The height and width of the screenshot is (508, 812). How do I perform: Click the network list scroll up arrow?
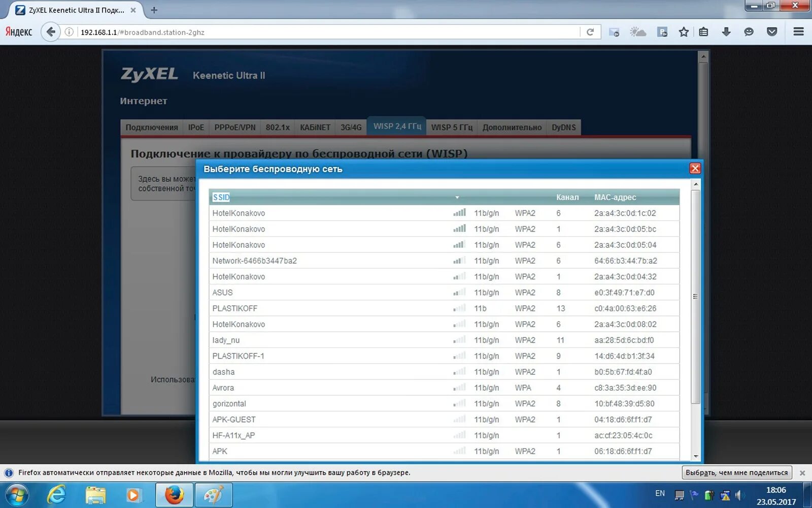[x=695, y=184]
